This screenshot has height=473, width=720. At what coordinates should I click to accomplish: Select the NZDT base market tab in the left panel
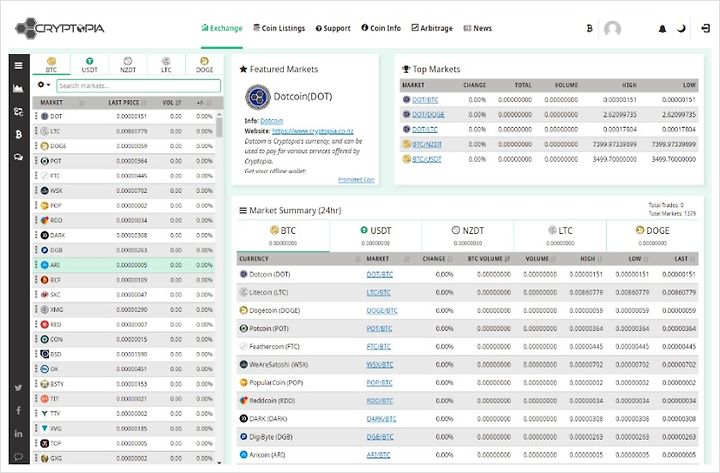pyautogui.click(x=128, y=65)
